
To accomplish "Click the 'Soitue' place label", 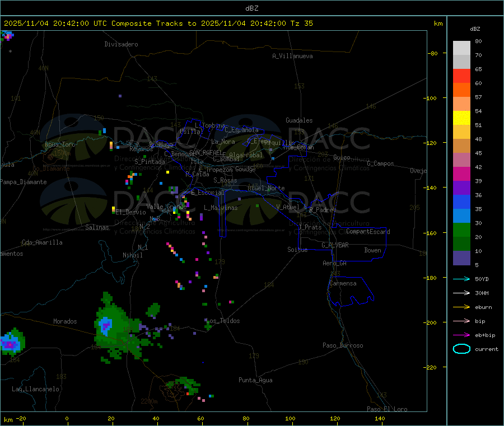I will (x=297, y=250).
